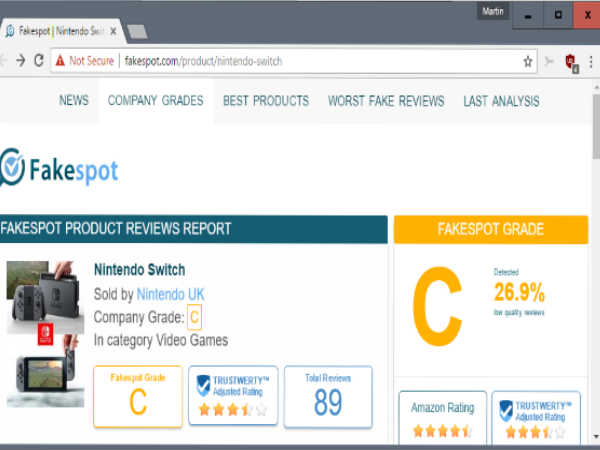Image resolution: width=600 pixels, height=450 pixels.
Task: Click the Nintendo Switch dock product image
Action: (x=45, y=297)
